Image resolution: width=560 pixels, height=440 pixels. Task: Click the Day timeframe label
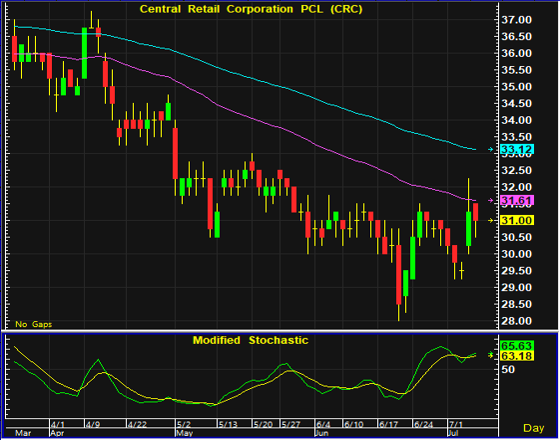click(x=534, y=428)
